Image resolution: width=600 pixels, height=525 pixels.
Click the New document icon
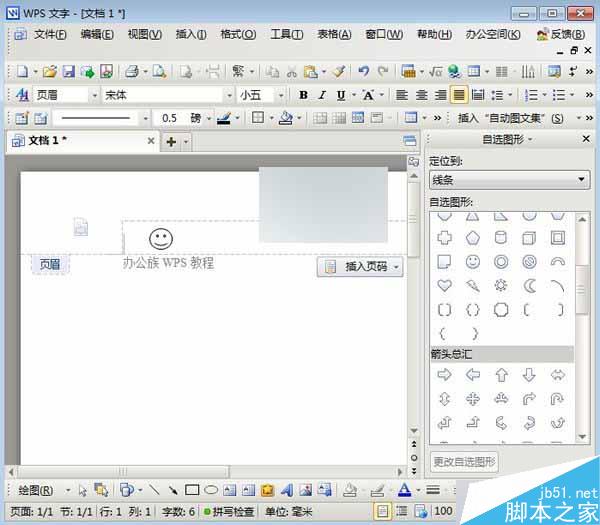coord(23,72)
